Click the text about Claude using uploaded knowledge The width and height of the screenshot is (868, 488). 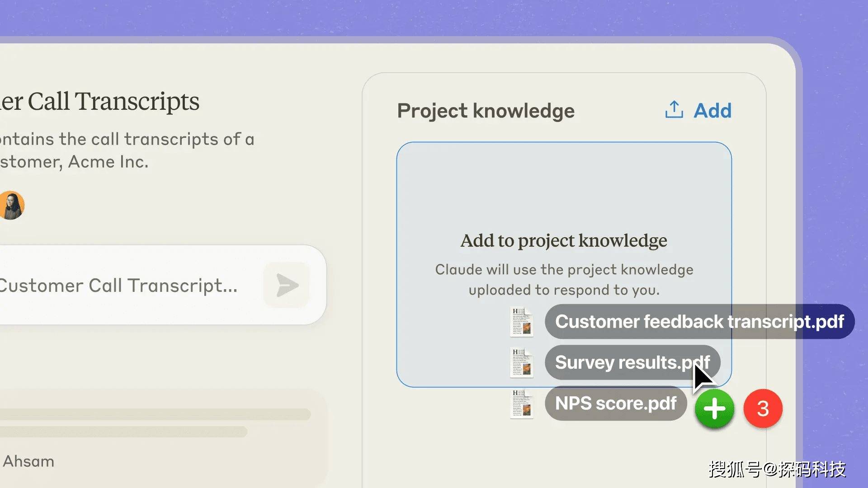click(564, 280)
